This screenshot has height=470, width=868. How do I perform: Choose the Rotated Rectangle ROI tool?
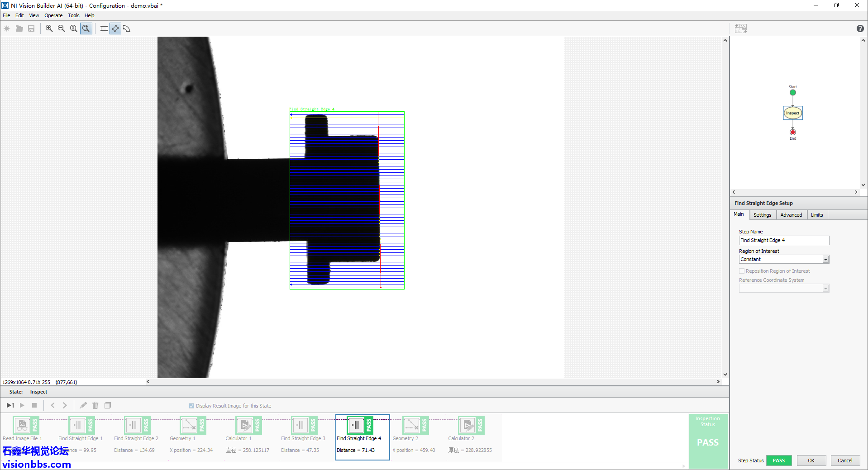(115, 28)
